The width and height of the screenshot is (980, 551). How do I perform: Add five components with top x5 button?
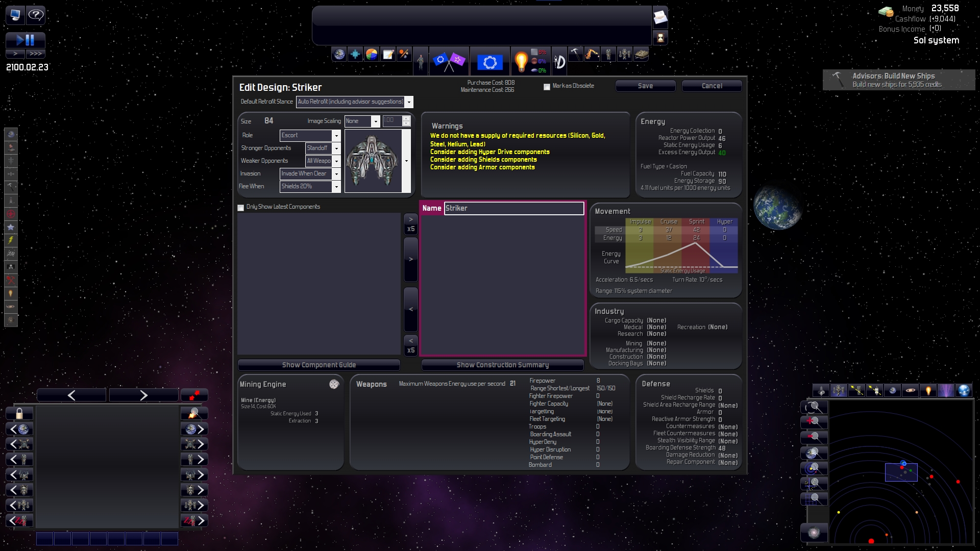click(x=411, y=224)
